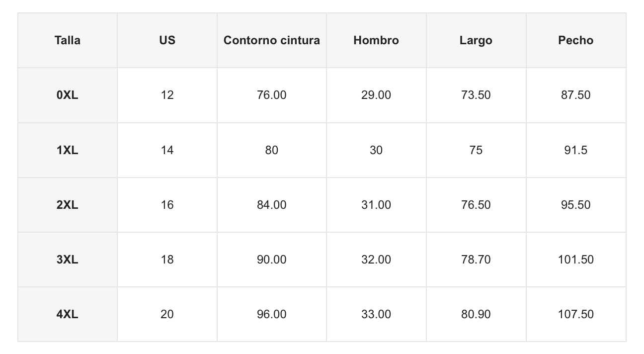Select the 91.5 Pecho value for 1XL
This screenshot has width=644, height=354.
(x=575, y=150)
